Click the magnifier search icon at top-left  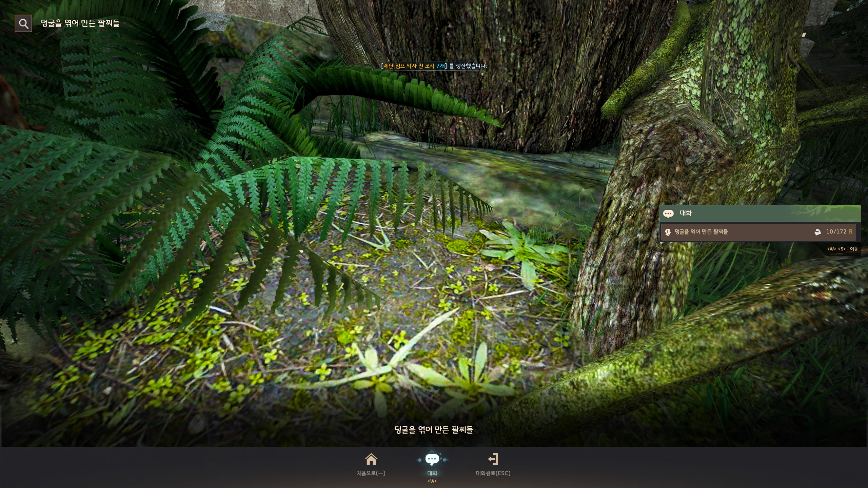pyautogui.click(x=23, y=23)
